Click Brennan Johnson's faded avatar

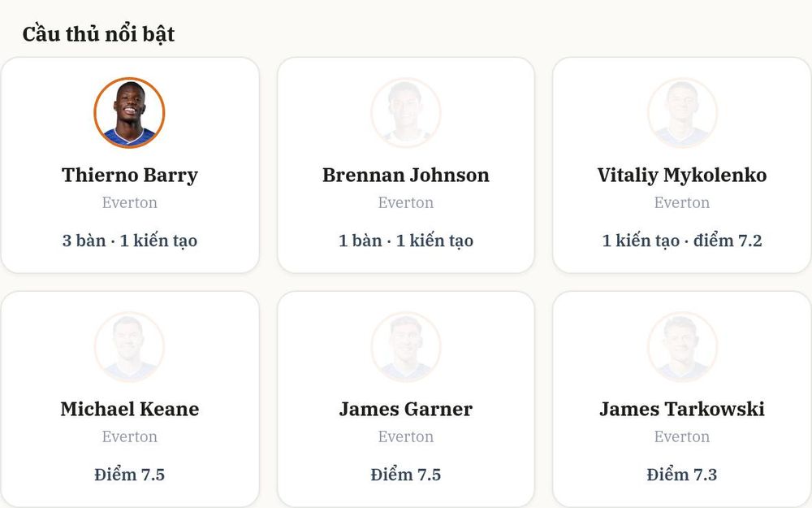405,112
